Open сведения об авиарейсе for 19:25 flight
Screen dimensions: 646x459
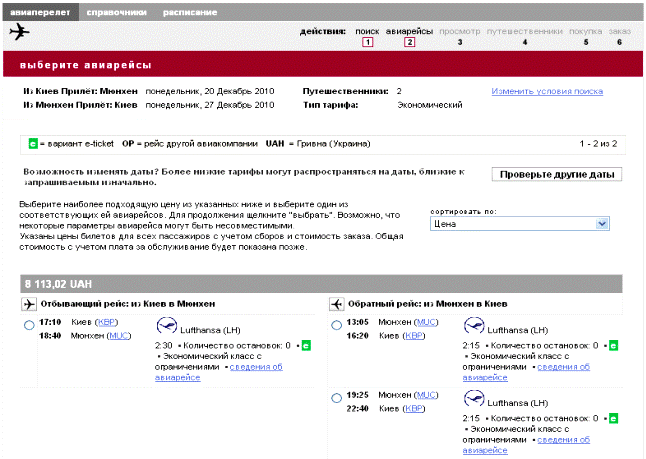[526, 445]
